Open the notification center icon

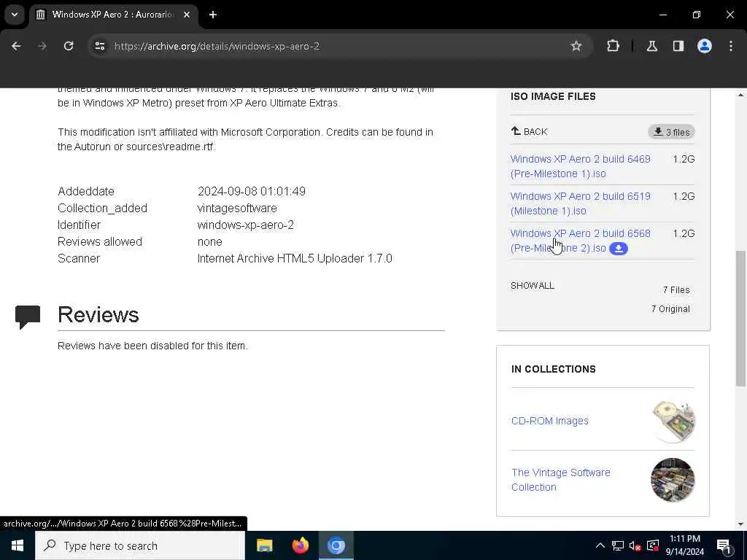point(724,545)
